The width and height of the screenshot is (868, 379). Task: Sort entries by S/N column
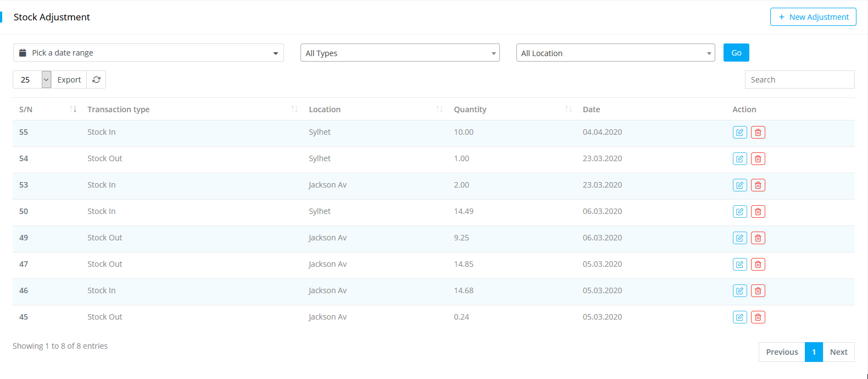point(26,109)
